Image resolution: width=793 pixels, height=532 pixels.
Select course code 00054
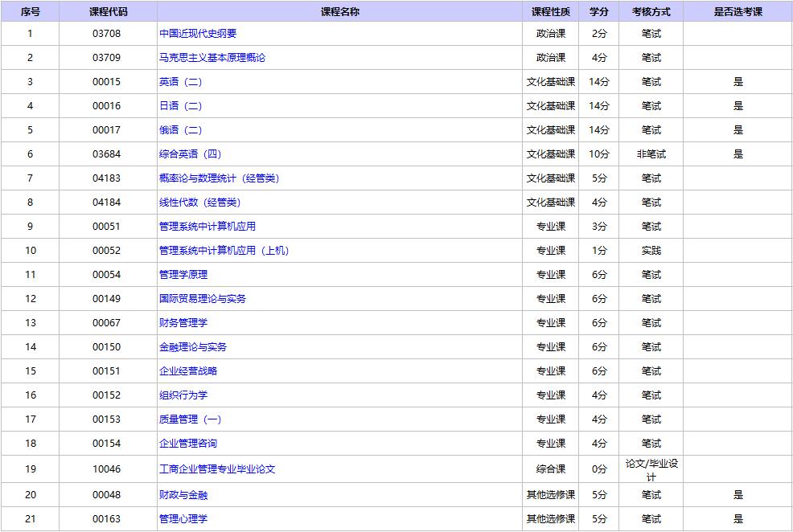click(x=107, y=274)
